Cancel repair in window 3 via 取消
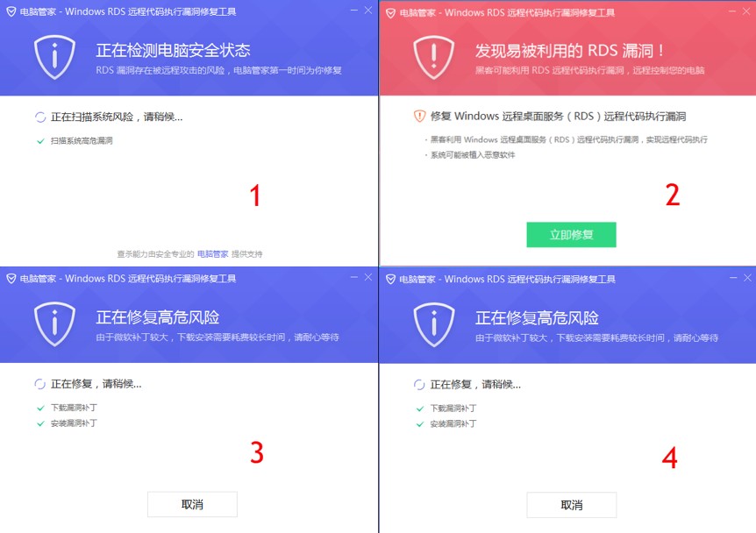756x533 pixels. click(x=192, y=505)
